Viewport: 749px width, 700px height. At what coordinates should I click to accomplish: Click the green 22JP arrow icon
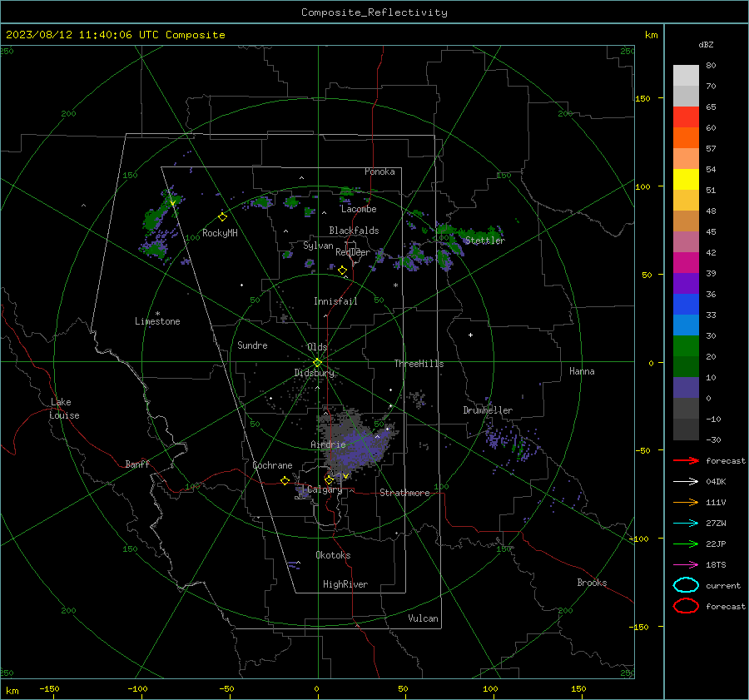tap(686, 544)
